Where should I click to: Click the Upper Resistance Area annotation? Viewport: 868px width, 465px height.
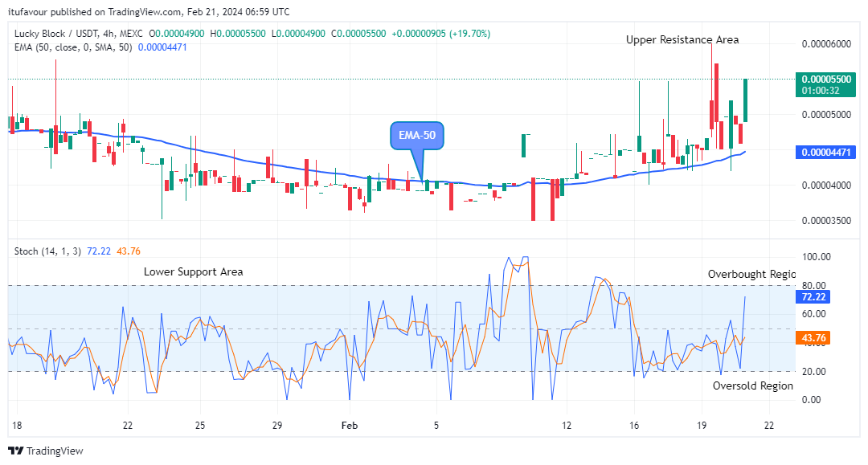[x=682, y=40]
